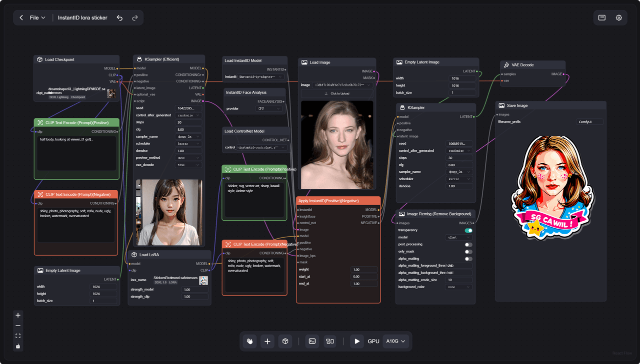Open the queue layout icon in bottom toolbar

(x=330, y=342)
